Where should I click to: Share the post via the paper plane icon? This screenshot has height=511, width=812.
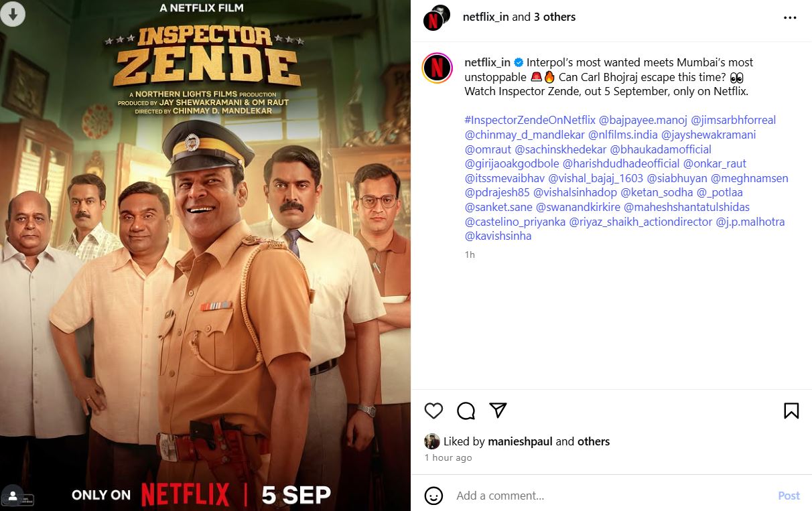[x=498, y=410]
